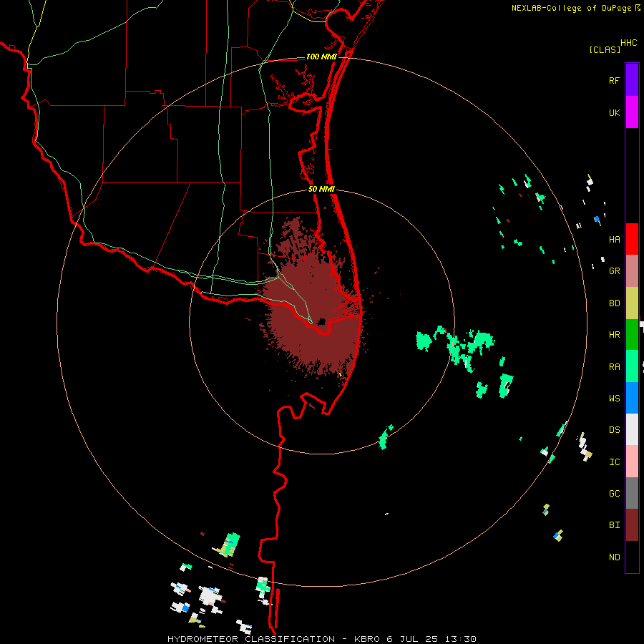Click the HR legend label
Screen dimensions: 644x644
point(614,335)
